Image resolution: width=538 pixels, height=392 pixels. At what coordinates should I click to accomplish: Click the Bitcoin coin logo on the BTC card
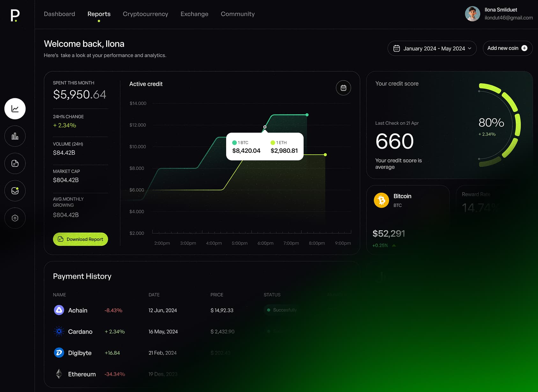pyautogui.click(x=381, y=200)
